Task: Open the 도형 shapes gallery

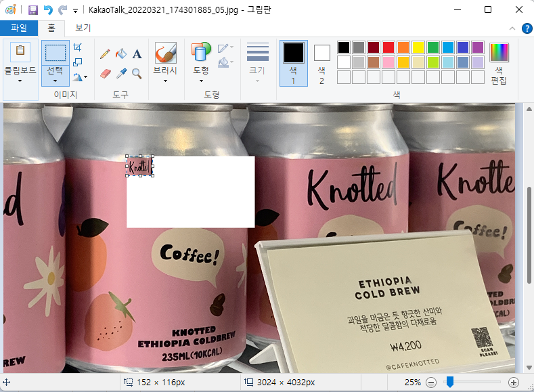Action: pyautogui.click(x=201, y=53)
